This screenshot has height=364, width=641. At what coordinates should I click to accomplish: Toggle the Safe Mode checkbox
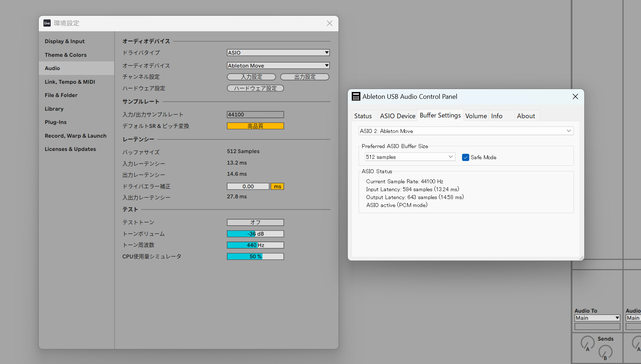465,157
